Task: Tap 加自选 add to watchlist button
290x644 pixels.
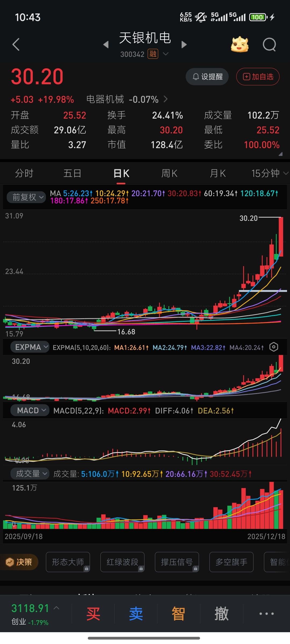Action: click(x=258, y=77)
